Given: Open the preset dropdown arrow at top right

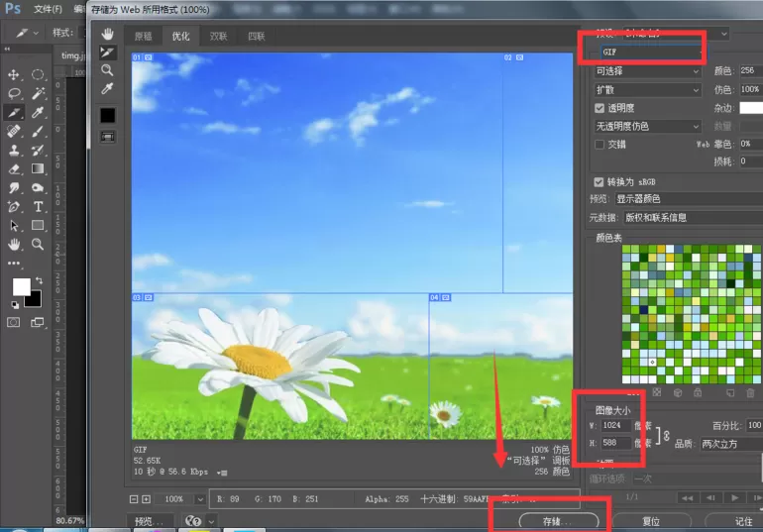Looking at the screenshot, I should pos(724,34).
